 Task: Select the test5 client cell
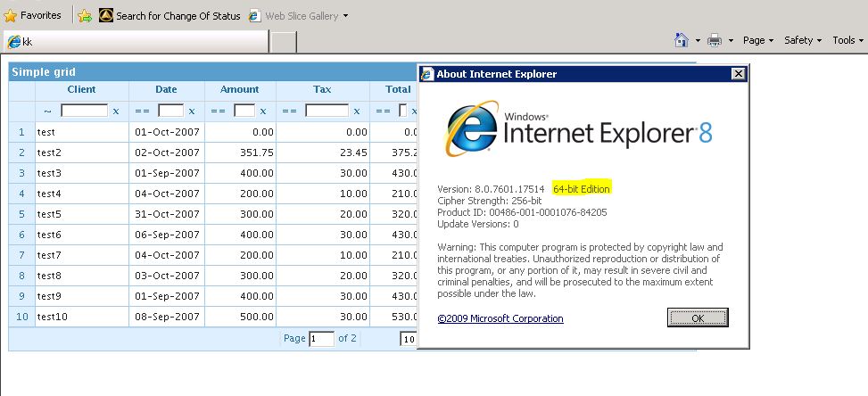click(x=82, y=214)
